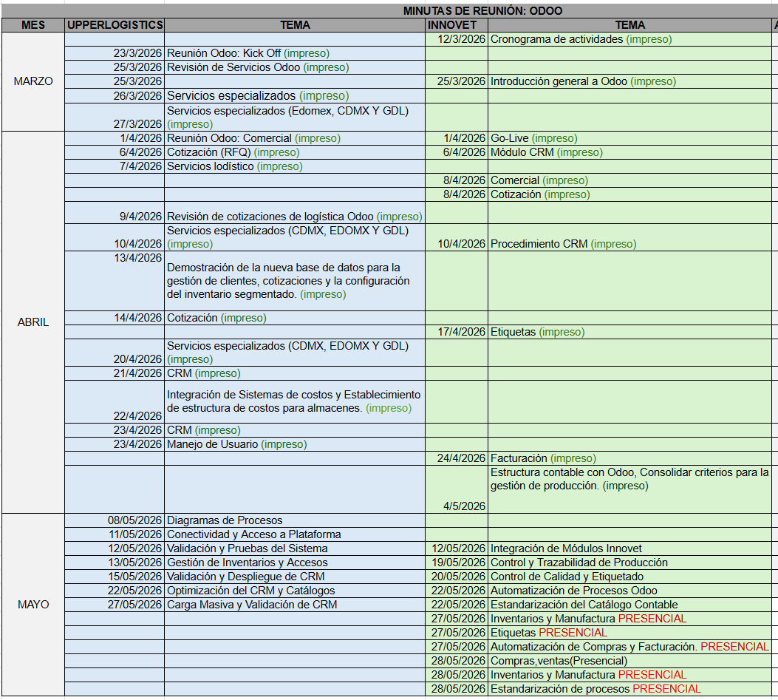778x700 pixels.
Task: Click date cell 14/4/2026
Action: (115, 319)
